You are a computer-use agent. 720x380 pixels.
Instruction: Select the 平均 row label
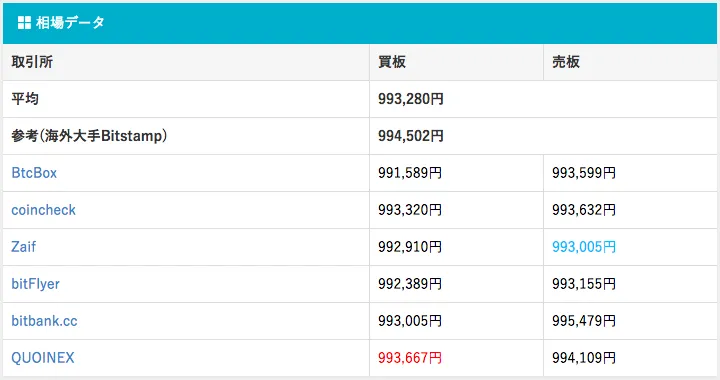[25, 99]
